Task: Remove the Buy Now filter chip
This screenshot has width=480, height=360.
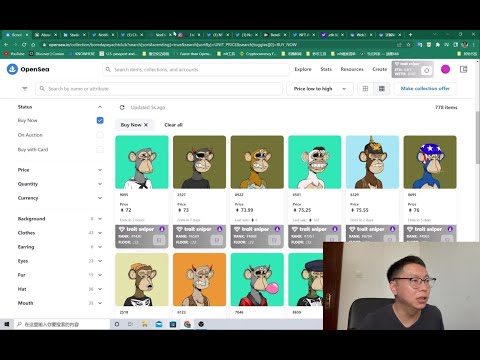Action: [x=146, y=125]
